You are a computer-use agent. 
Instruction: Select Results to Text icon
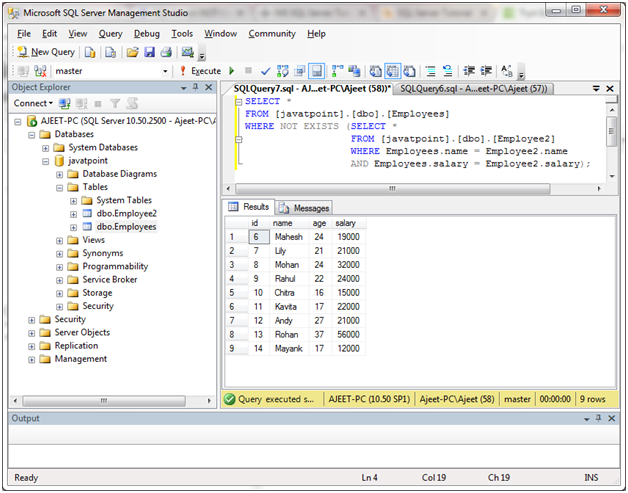tap(375, 71)
